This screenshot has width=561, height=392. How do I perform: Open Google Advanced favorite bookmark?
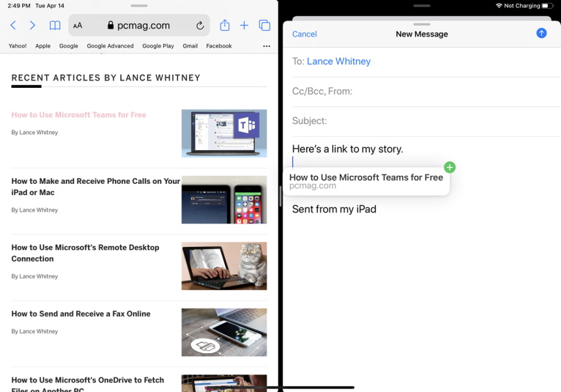pyautogui.click(x=110, y=46)
